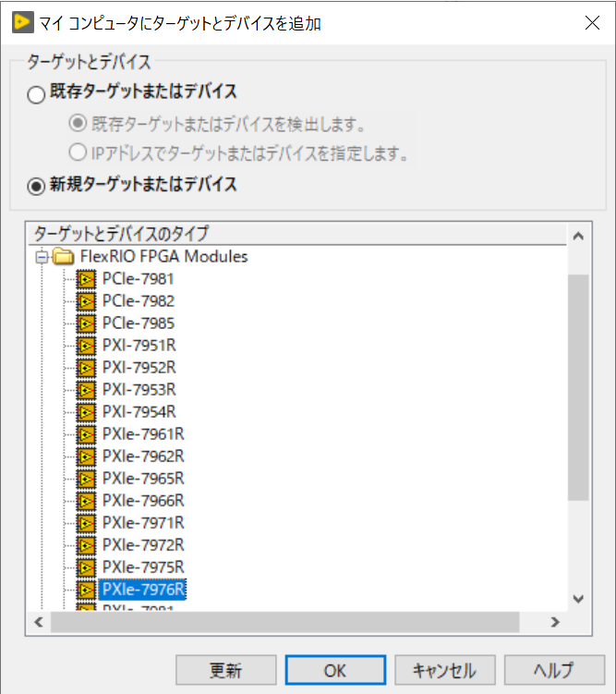Select PXI-7951R in the list

tap(139, 346)
